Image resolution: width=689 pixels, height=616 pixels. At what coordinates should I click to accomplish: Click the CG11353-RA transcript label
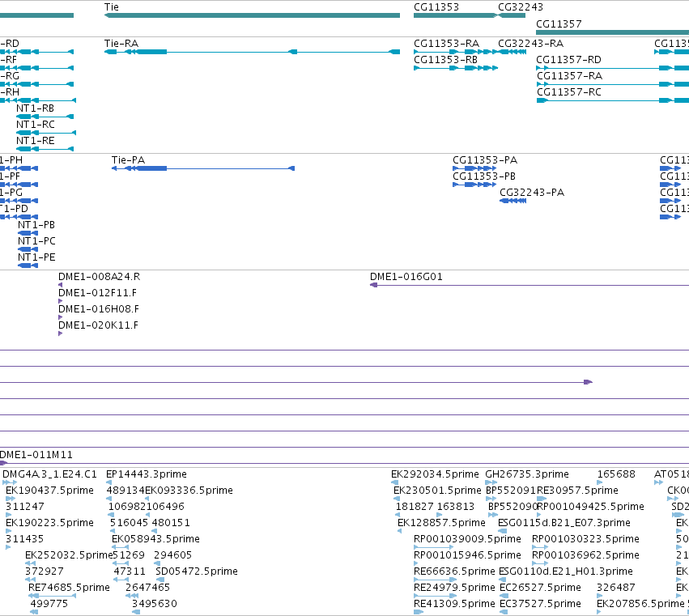click(446, 44)
